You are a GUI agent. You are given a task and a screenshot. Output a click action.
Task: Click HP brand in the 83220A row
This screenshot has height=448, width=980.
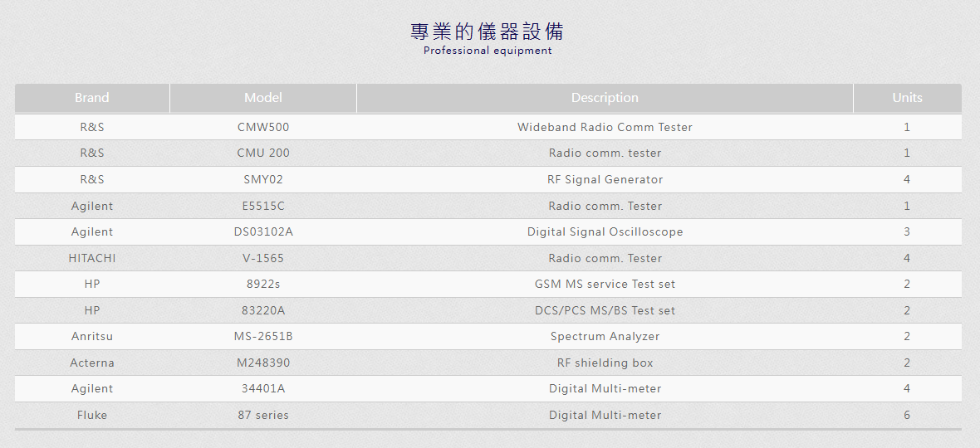pyautogui.click(x=92, y=311)
